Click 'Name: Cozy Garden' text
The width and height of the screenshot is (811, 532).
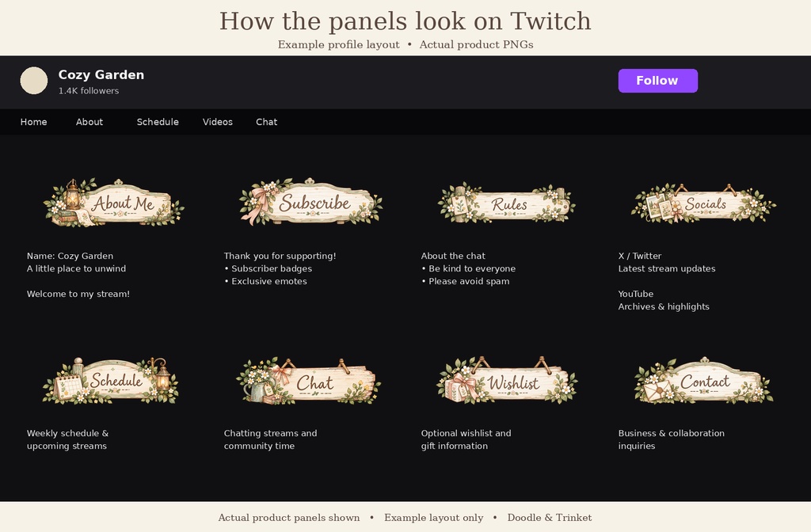(70, 256)
